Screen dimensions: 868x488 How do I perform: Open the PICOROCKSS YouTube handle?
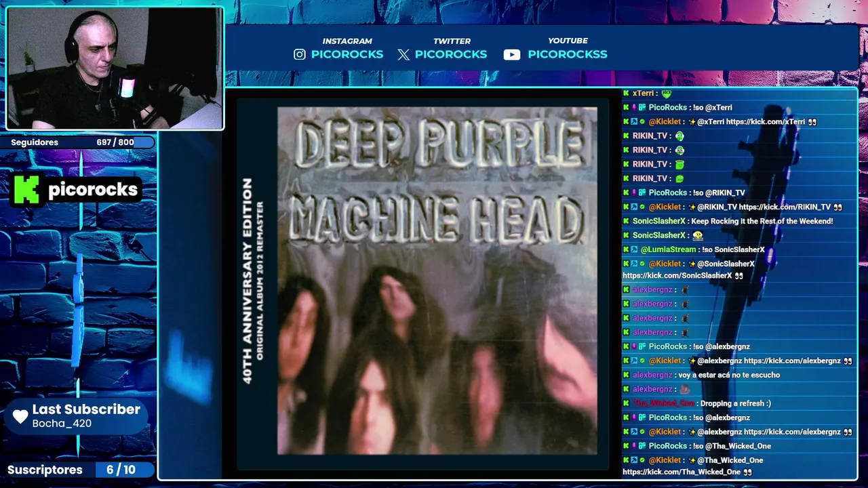(568, 54)
